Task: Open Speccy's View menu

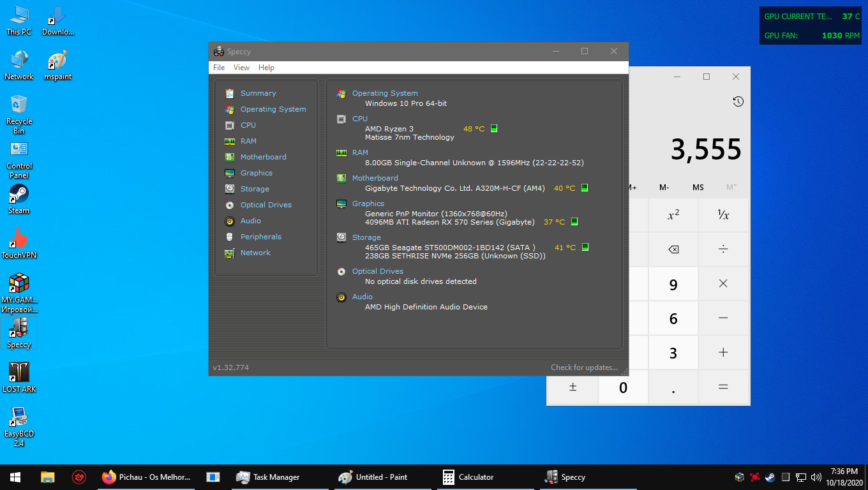Action: [241, 68]
